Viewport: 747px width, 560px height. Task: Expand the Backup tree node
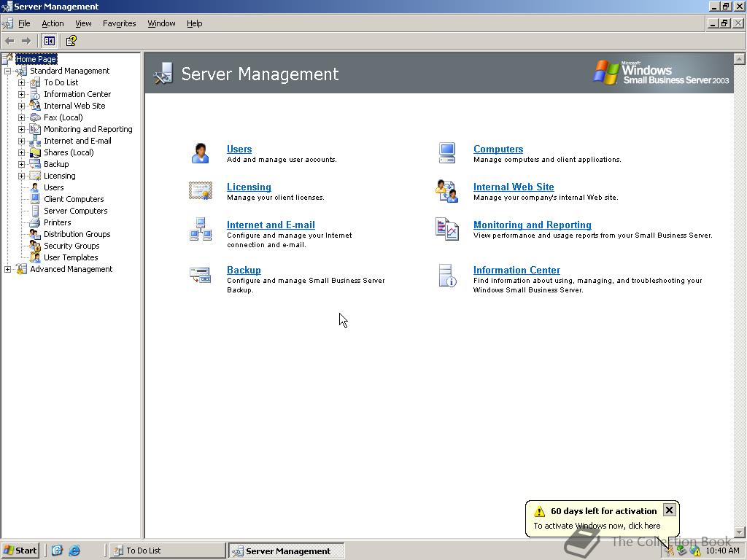point(21,164)
